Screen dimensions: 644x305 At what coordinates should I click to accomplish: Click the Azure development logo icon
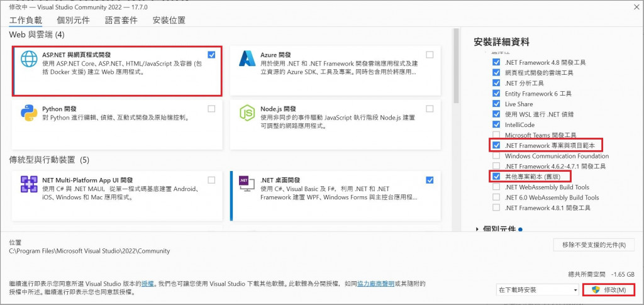pyautogui.click(x=247, y=58)
